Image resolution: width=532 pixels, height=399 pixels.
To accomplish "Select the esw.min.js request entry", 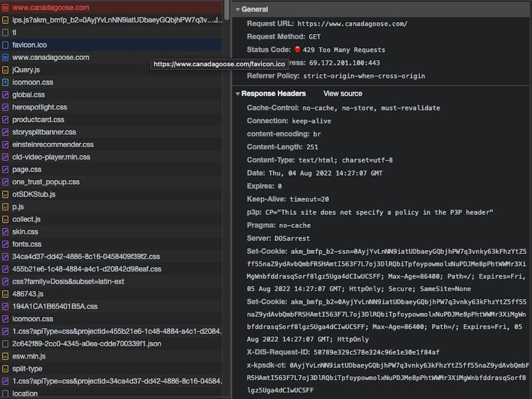I will tap(29, 356).
